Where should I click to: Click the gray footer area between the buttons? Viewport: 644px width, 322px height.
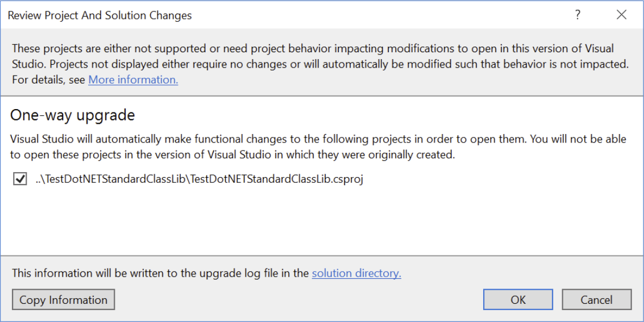tap(298, 300)
